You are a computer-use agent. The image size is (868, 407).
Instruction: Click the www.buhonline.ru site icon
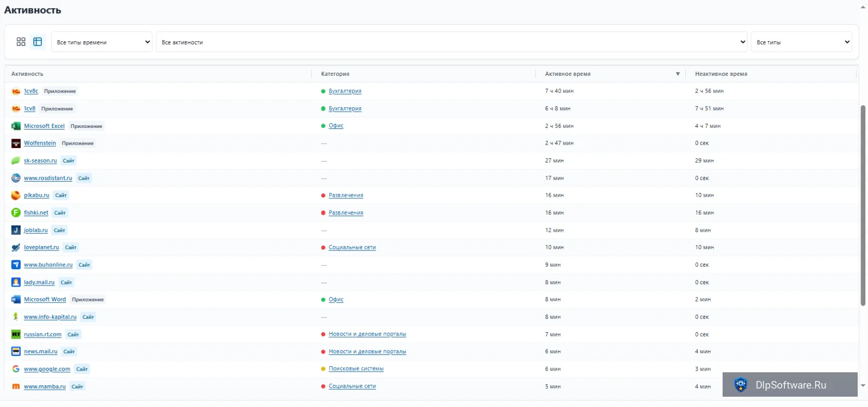pyautogui.click(x=16, y=265)
